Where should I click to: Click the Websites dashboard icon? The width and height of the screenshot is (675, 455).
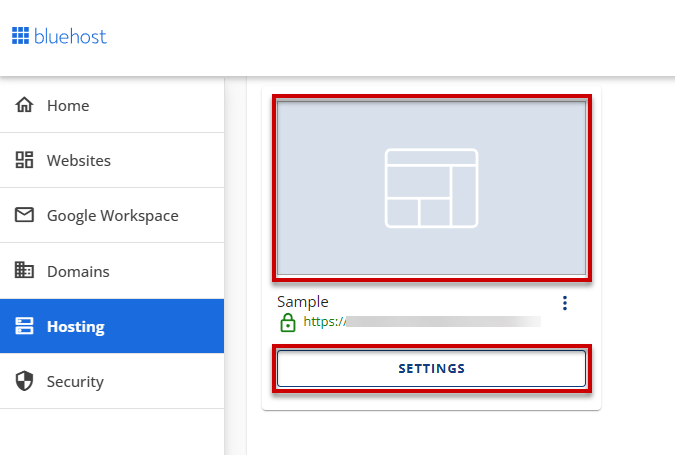click(24, 160)
